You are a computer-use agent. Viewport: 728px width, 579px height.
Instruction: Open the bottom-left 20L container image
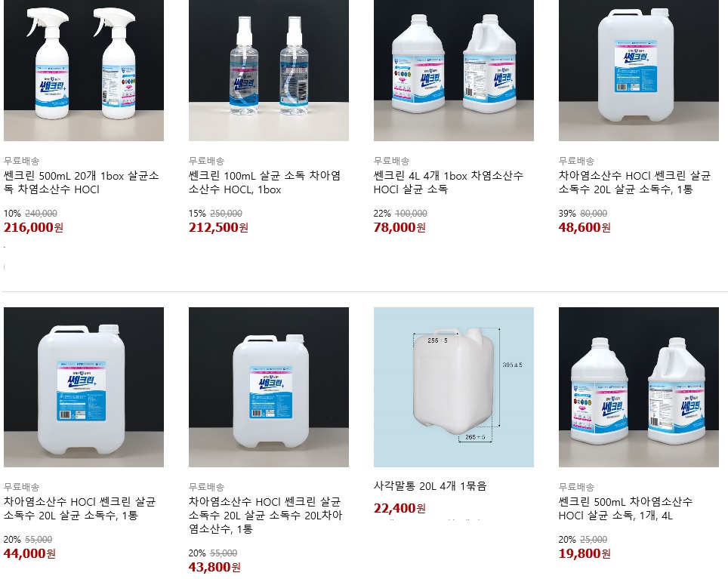coord(84,387)
